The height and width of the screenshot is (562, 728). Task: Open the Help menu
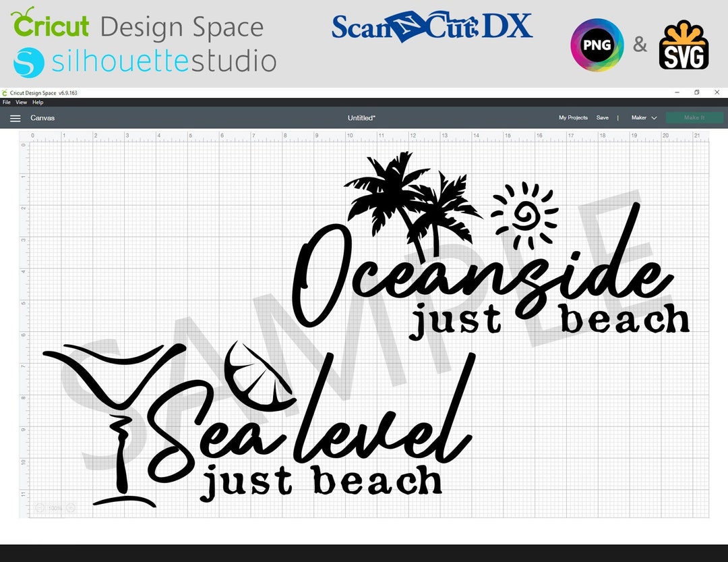coord(37,102)
